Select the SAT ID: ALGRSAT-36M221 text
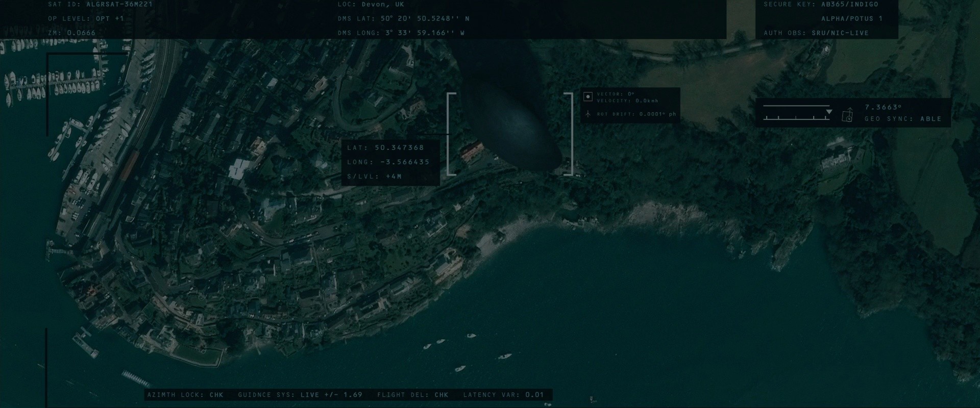980x408 pixels. tap(101, 4)
